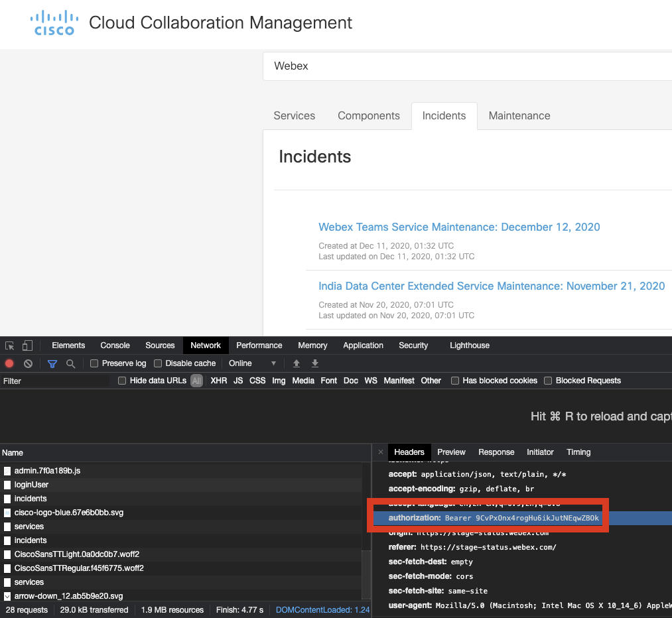Image resolution: width=672 pixels, height=618 pixels.
Task: Open Webex Teams Service Maintenance December 12 incident
Action: 459,227
